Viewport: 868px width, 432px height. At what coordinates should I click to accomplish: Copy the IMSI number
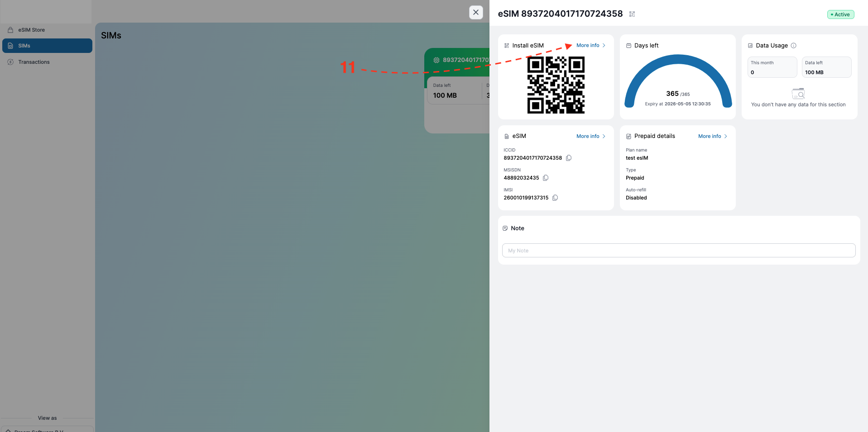coord(555,198)
